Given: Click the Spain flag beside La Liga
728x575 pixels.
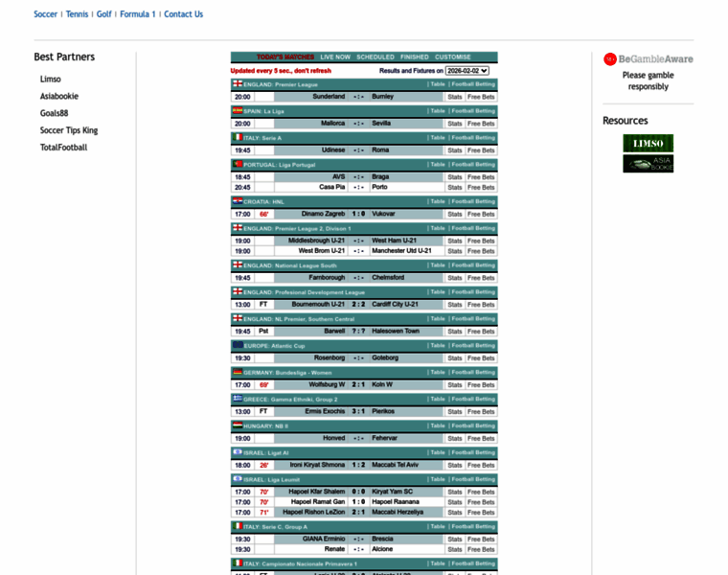Looking at the screenshot, I should pos(238,110).
